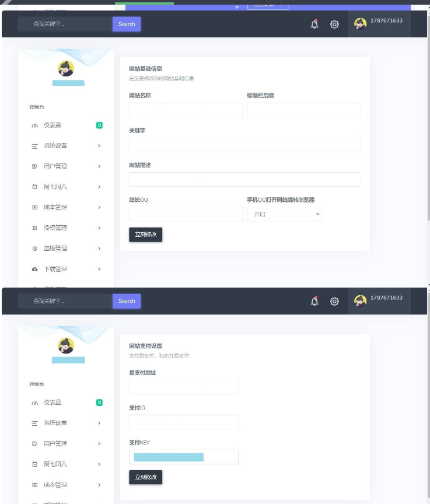Click sidebar profile picture on 网站基础信息 page
430x504 pixels.
(66, 68)
